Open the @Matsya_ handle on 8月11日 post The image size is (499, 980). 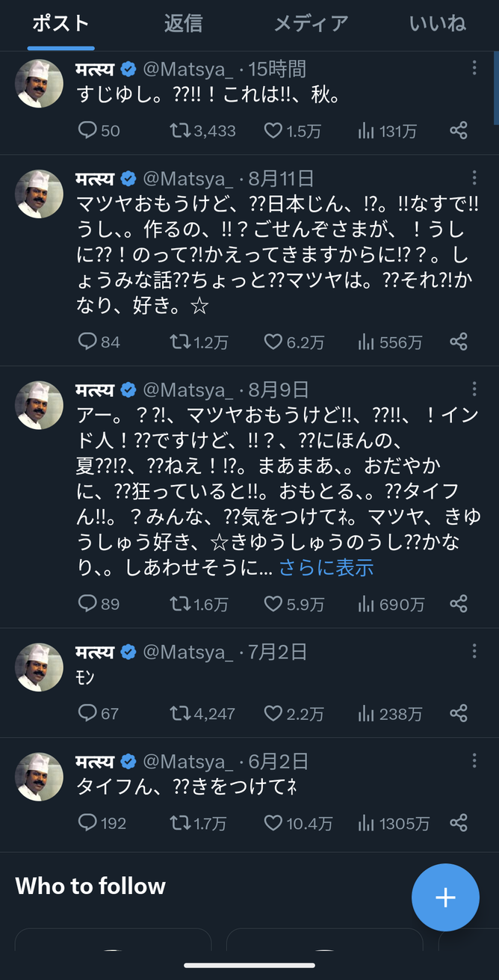(188, 179)
